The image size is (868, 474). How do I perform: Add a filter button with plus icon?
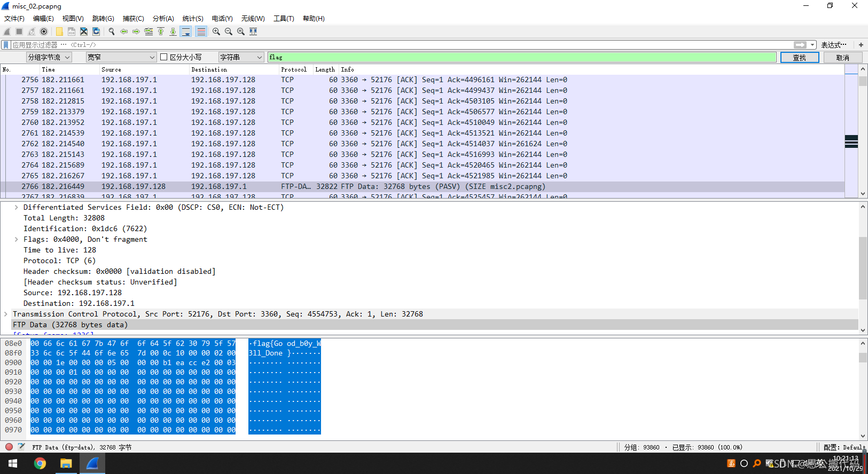coord(861,45)
